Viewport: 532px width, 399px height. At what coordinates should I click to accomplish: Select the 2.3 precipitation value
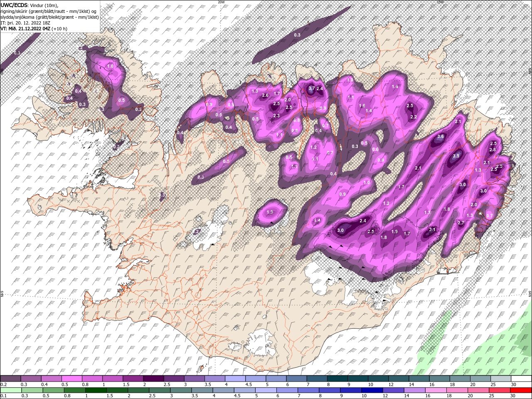point(276,116)
